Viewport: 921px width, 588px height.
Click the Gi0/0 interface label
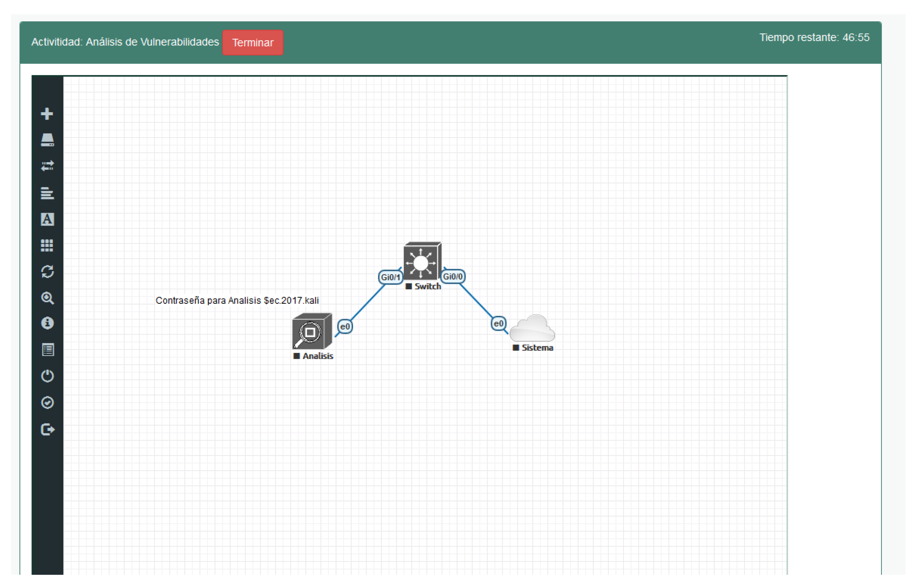point(453,276)
